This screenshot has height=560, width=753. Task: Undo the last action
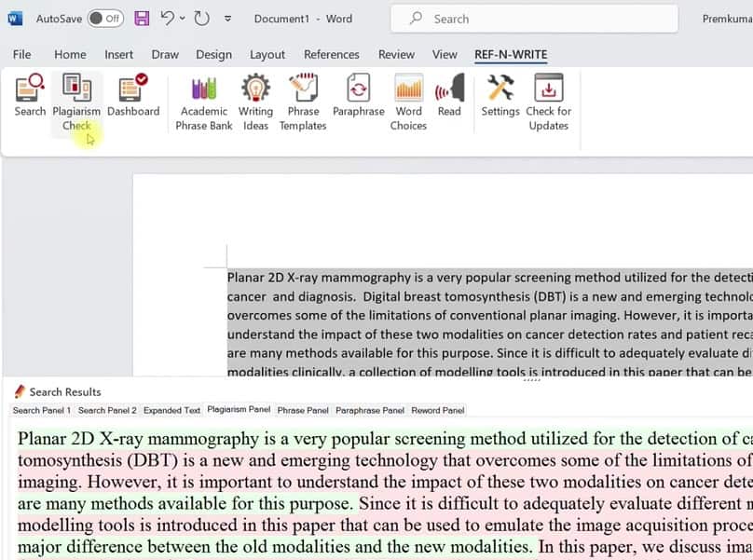(x=167, y=19)
